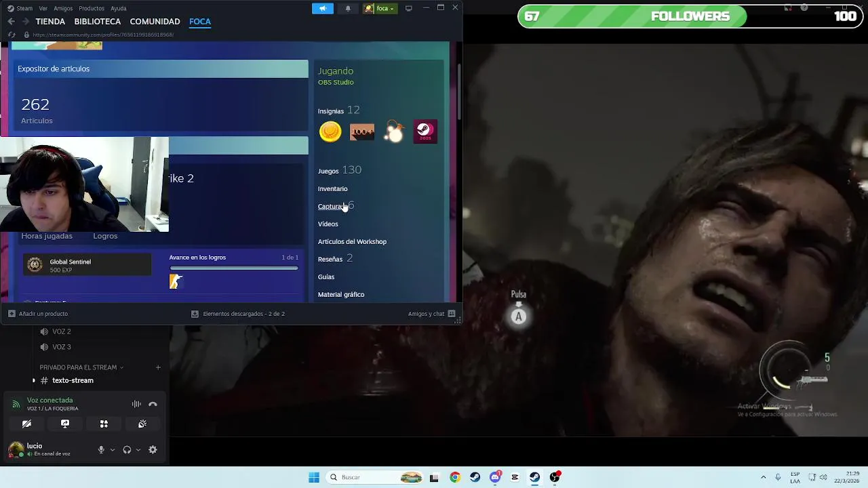
Task: Open Insignias badges link
Action: [x=338, y=110]
